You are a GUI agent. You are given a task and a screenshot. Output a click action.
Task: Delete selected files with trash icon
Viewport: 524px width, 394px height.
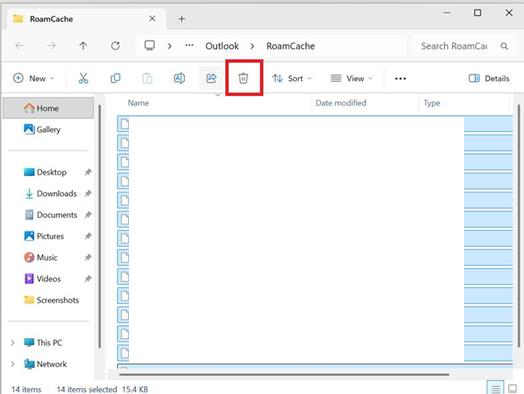point(243,79)
